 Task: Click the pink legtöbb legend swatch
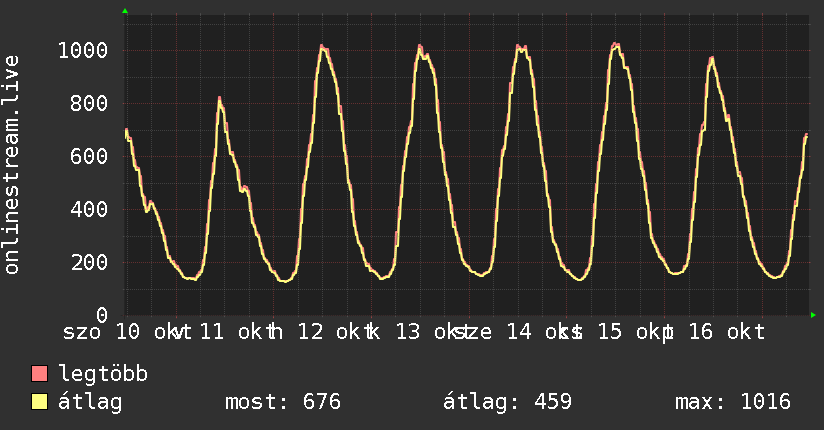pos(39,373)
